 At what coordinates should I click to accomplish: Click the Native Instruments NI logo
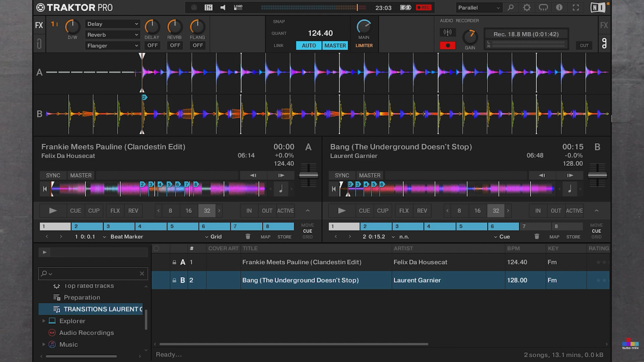[x=598, y=7]
